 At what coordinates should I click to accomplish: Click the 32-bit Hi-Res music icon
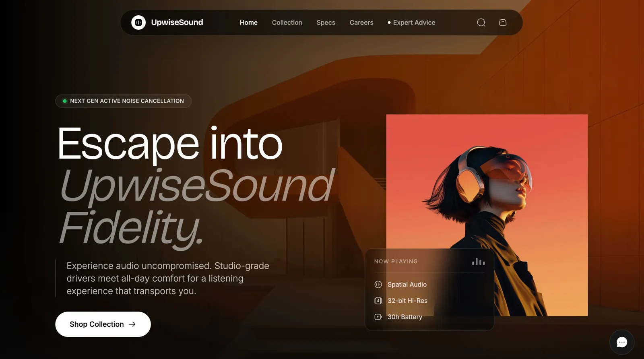tap(378, 301)
